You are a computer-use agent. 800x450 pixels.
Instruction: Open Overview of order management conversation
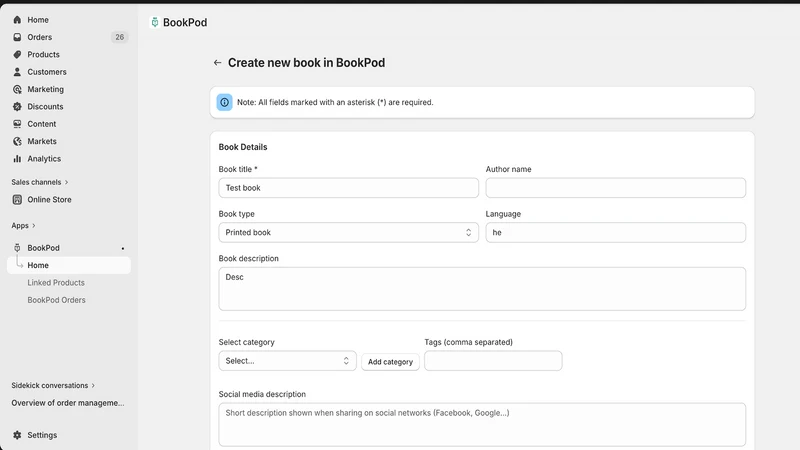click(x=68, y=403)
